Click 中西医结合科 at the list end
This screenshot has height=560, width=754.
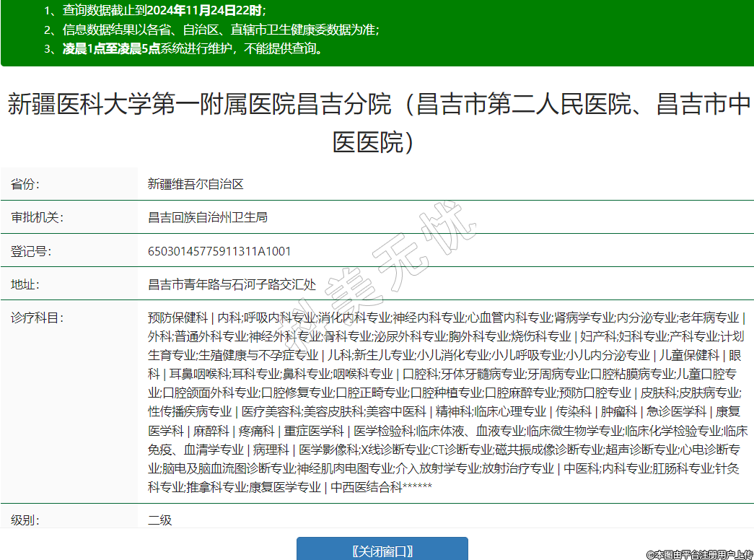click(x=366, y=486)
